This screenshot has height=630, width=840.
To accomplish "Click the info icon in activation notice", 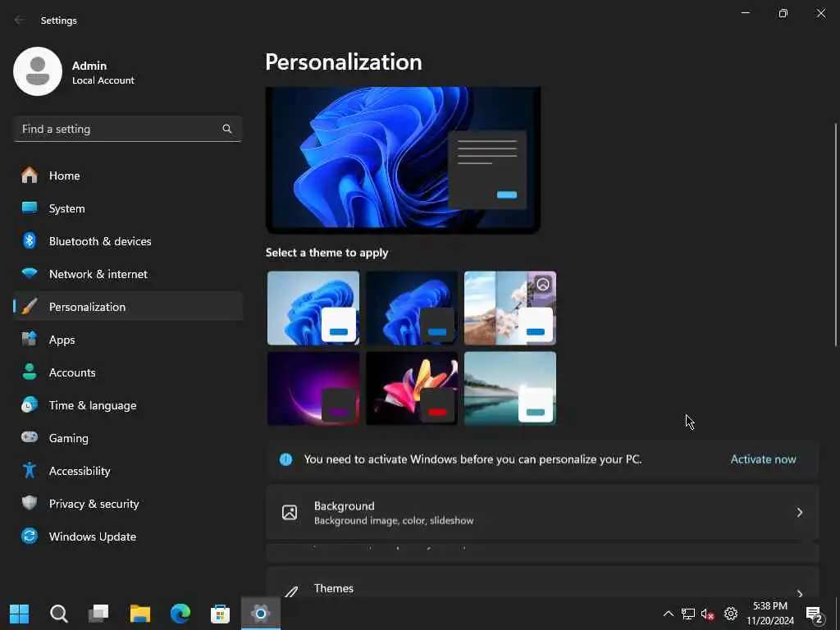I will click(x=286, y=459).
